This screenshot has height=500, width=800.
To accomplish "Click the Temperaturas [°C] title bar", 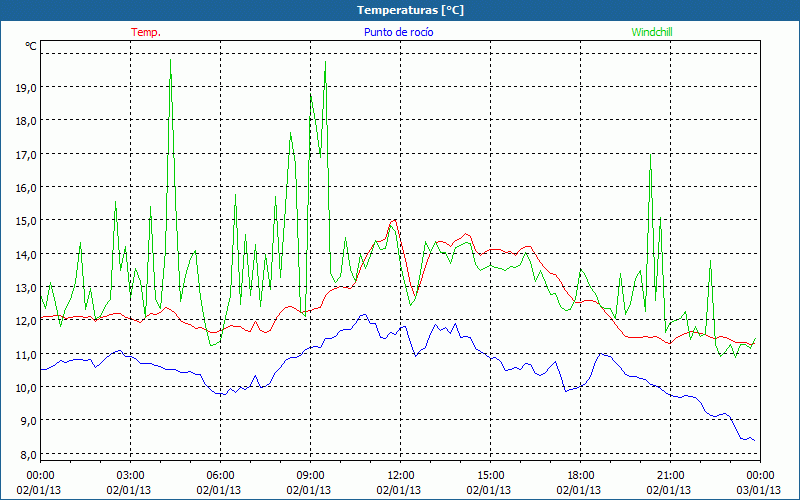I will [x=400, y=10].
